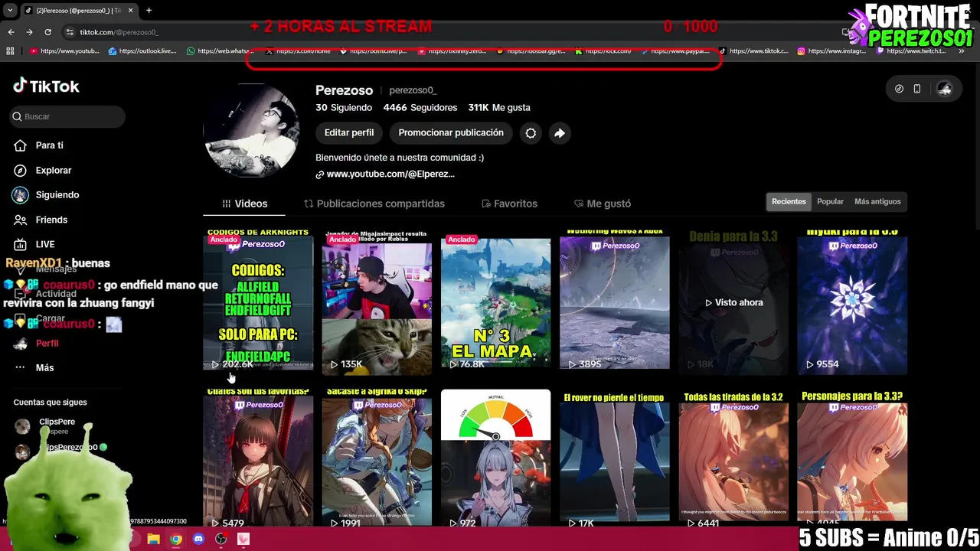Open profile settings gear icon

[x=531, y=133]
